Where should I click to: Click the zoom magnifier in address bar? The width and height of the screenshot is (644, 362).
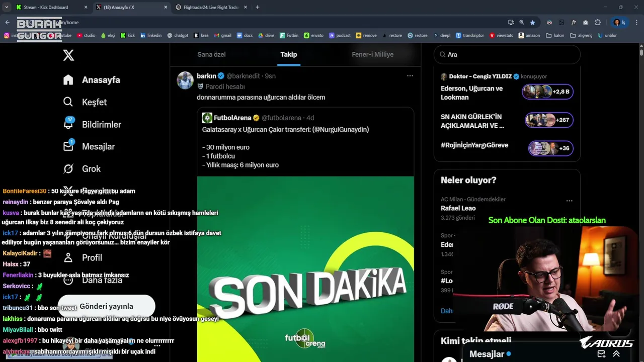[522, 23]
